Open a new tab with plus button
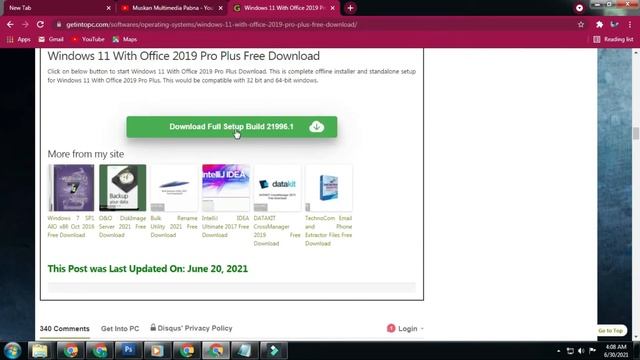 coord(350,8)
